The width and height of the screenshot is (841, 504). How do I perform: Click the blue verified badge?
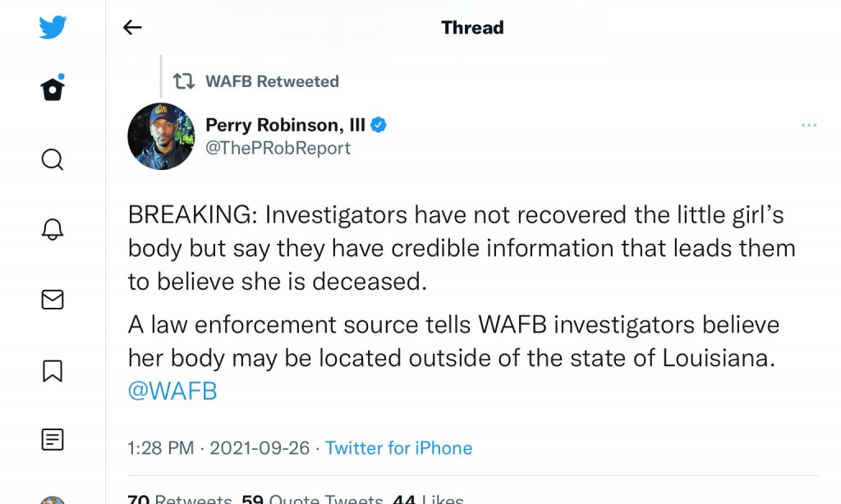[379, 125]
